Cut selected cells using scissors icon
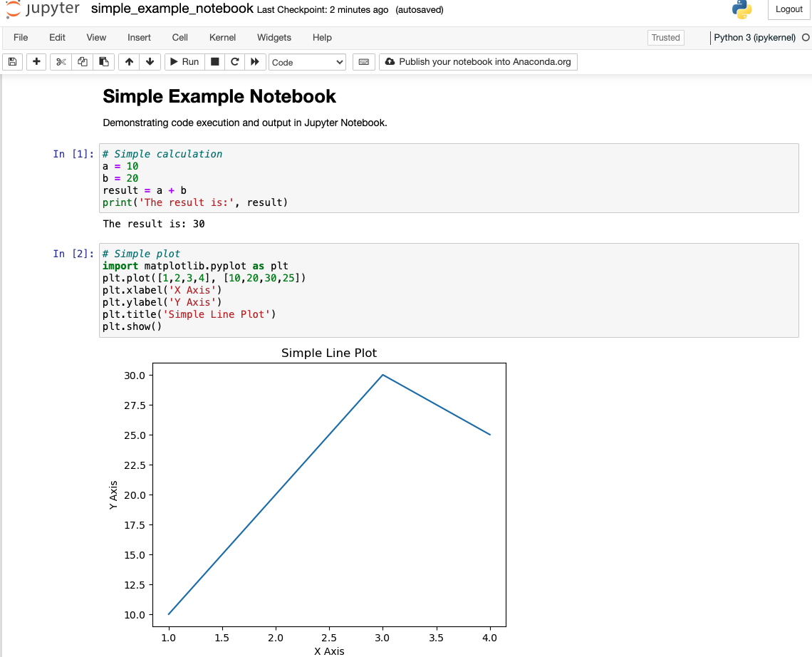The width and height of the screenshot is (812, 657). (61, 62)
